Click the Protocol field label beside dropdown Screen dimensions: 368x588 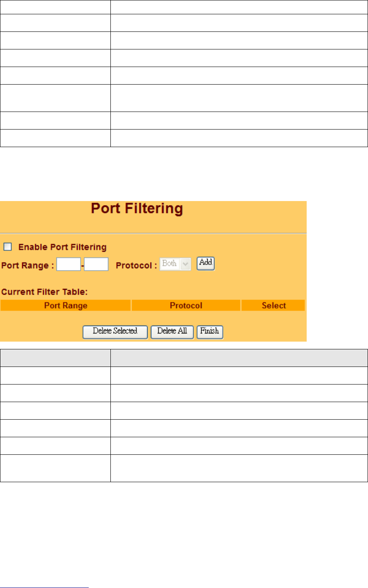tap(137, 266)
